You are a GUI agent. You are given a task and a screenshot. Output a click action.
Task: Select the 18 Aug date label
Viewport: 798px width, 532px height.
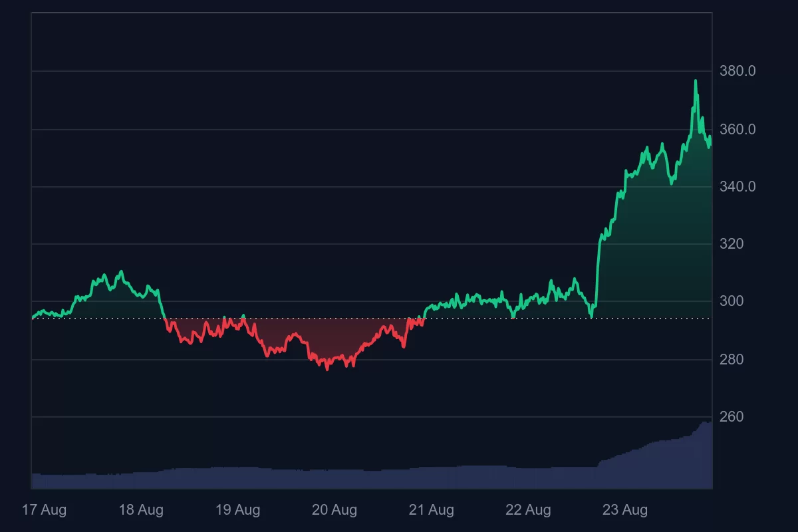coord(141,510)
